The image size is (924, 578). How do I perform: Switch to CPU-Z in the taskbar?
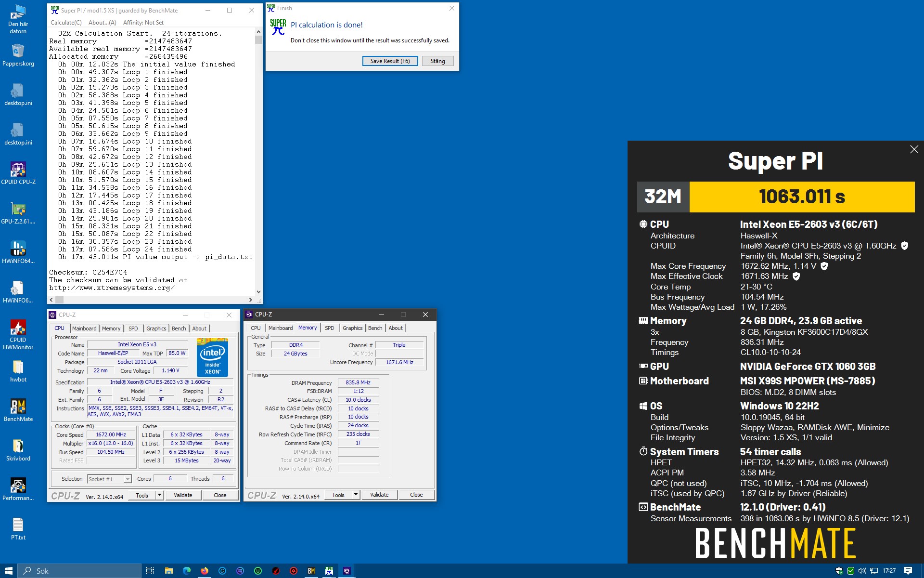(347, 571)
